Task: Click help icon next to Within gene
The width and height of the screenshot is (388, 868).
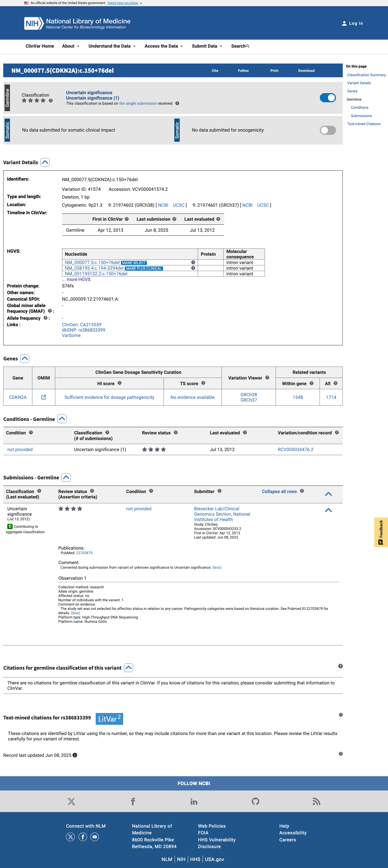Action: pos(311,383)
